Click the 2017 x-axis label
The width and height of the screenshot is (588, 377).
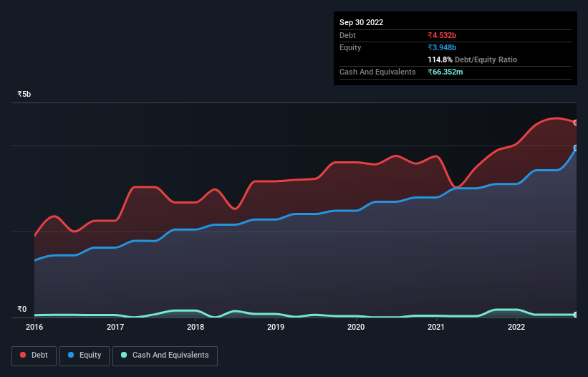(115, 327)
